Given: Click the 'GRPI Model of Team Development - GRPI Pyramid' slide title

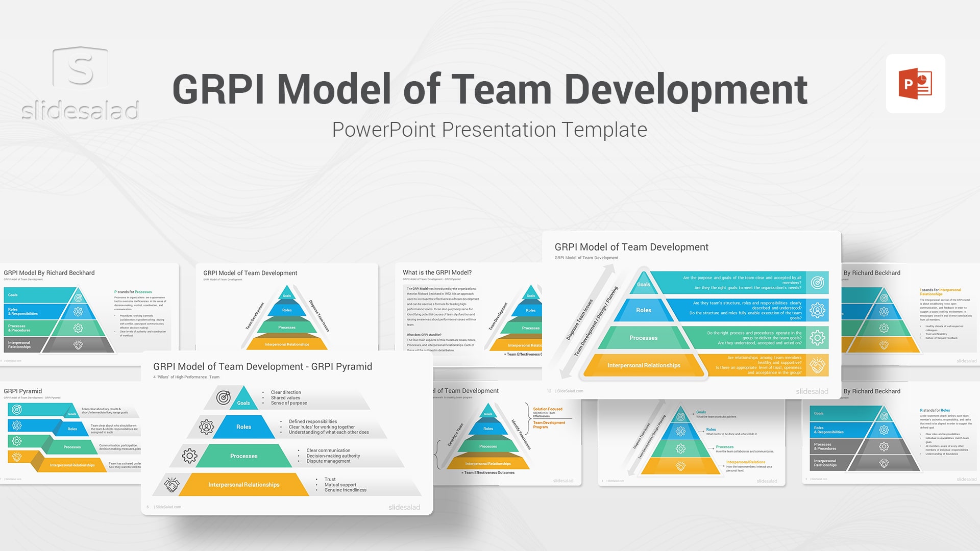Looking at the screenshot, I should (263, 366).
